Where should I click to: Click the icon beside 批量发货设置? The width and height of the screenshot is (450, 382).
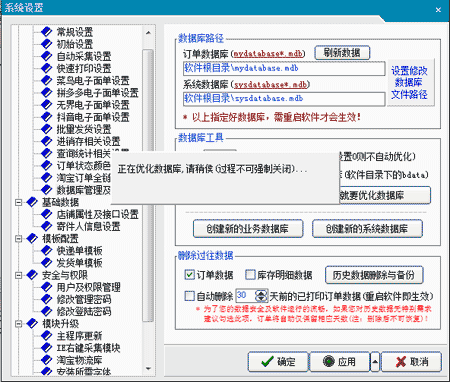47,129
